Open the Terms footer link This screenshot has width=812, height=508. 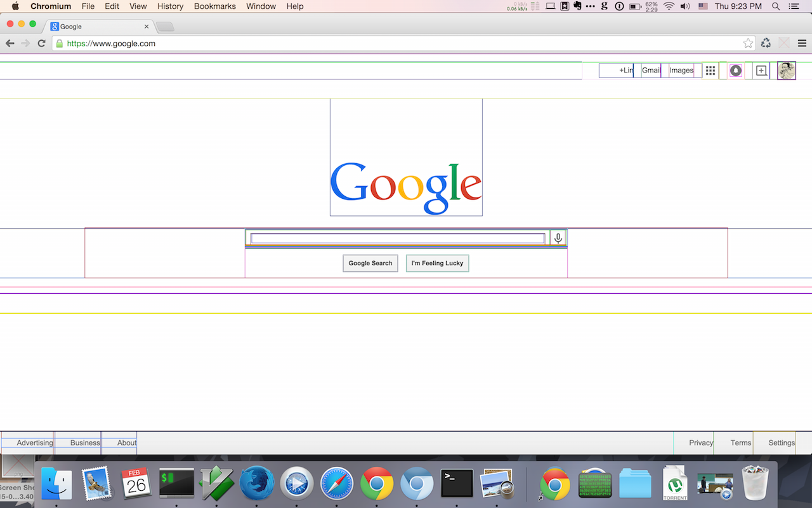click(741, 443)
